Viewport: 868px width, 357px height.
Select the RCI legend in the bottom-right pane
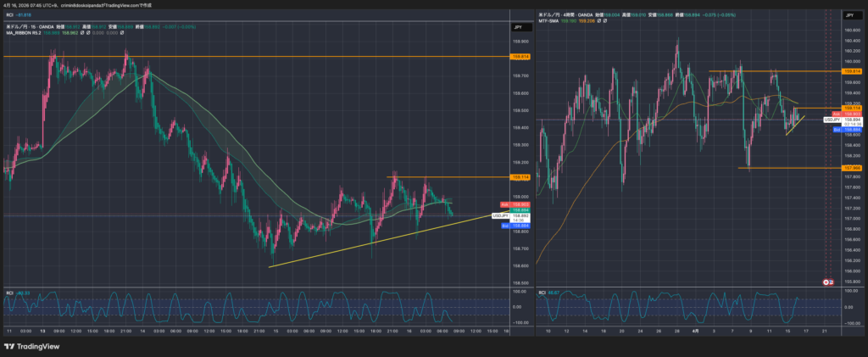543,293
